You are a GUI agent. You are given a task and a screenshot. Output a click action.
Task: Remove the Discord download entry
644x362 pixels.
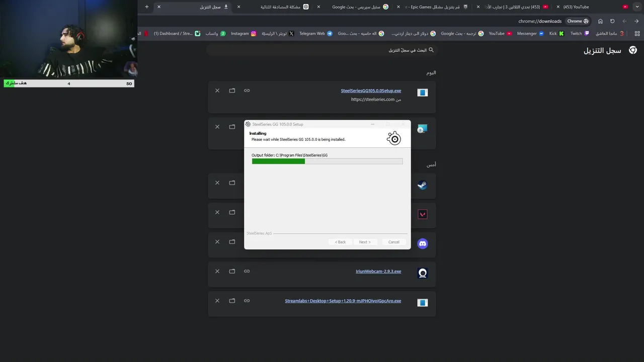point(217,242)
